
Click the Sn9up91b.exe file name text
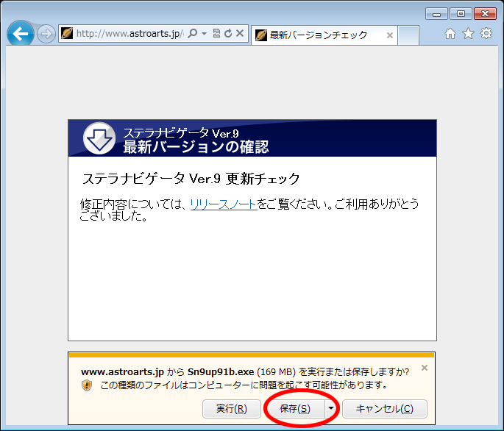tap(221, 372)
